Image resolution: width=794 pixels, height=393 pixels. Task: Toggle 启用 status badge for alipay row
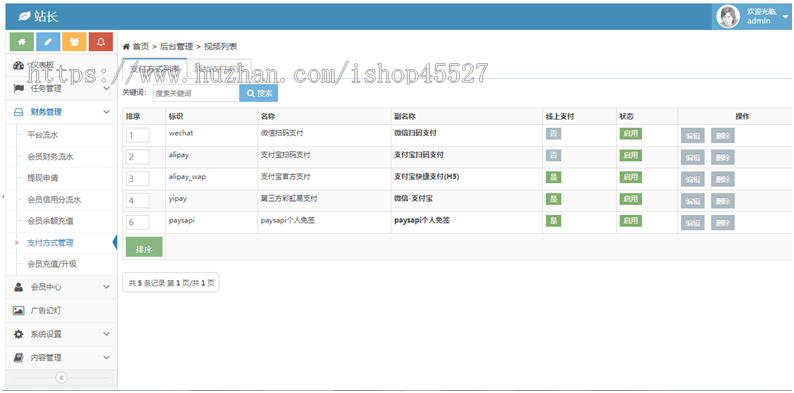click(630, 155)
